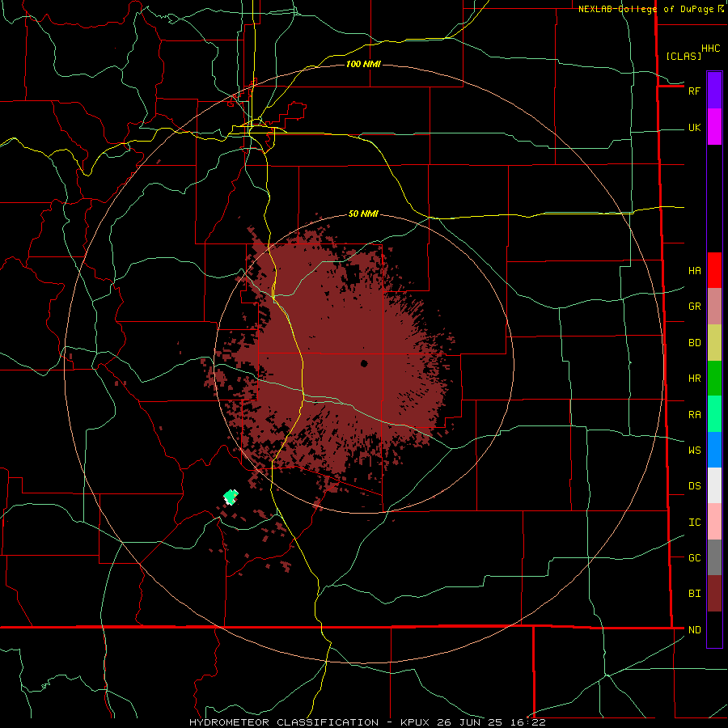Click the RF purple legend swatch
The image size is (728, 728).
coord(714,90)
